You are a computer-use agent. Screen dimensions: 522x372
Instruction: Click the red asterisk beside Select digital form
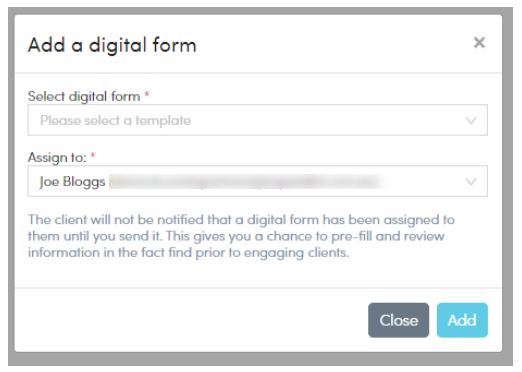click(x=147, y=95)
